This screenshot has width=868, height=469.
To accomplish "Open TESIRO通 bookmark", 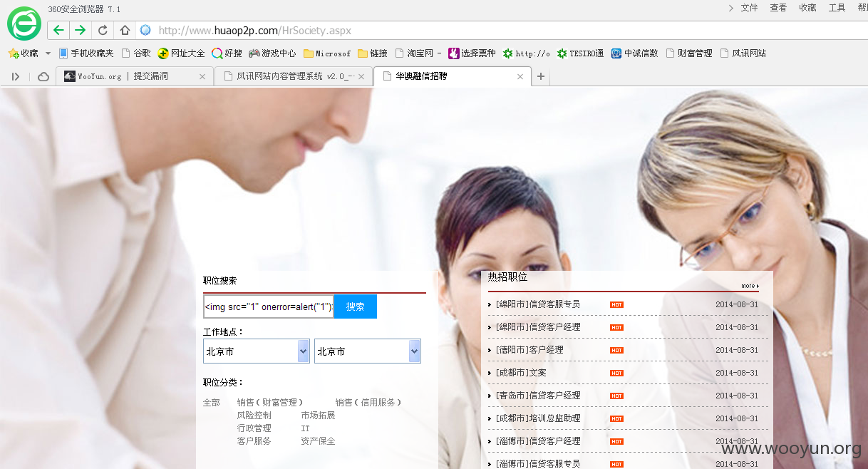I will pyautogui.click(x=580, y=53).
